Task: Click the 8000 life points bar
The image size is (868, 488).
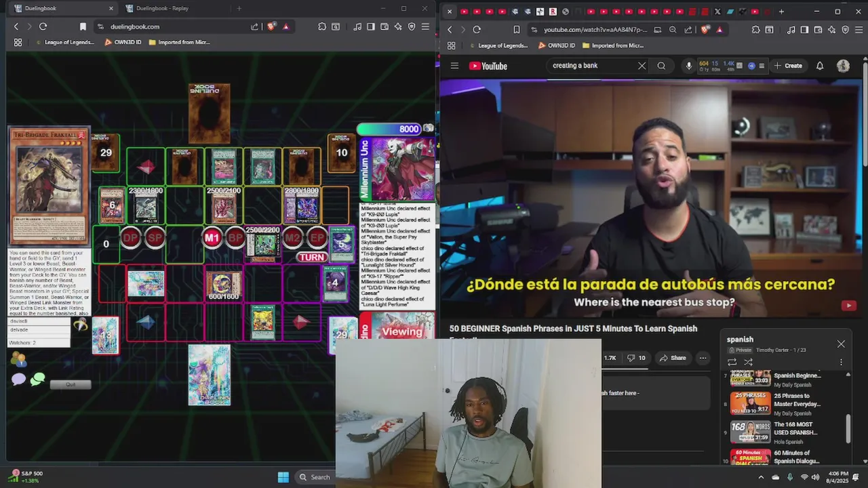Action: (390, 129)
